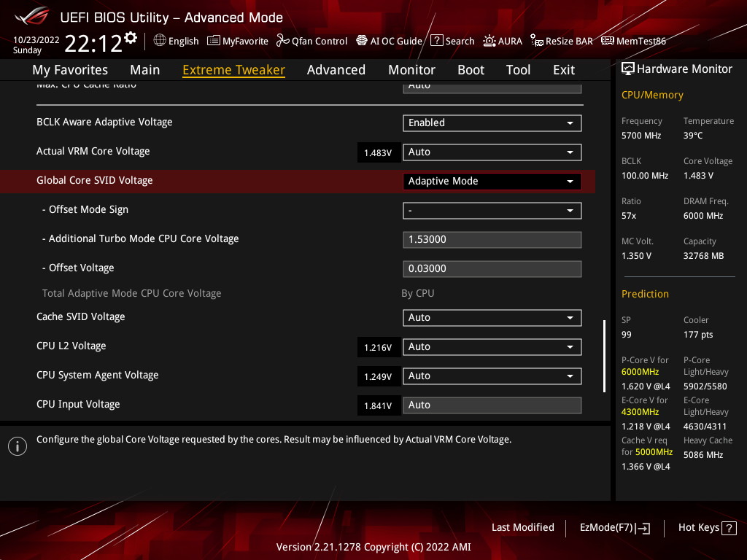Select Extreme Tweaker tab
This screenshot has height=560, width=747.
click(234, 70)
